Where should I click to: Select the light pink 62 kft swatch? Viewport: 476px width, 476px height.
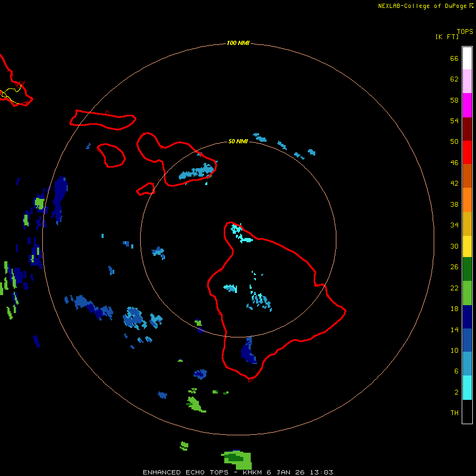click(467, 81)
